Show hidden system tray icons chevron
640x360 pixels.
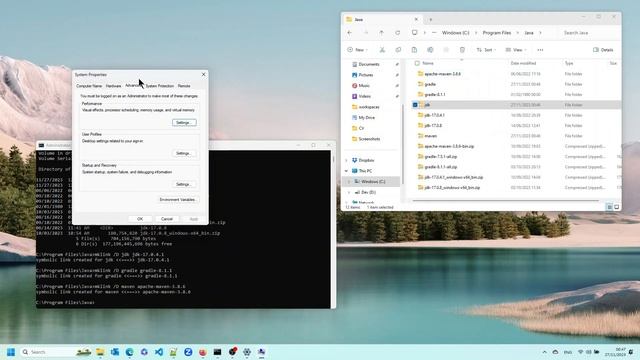point(544,352)
